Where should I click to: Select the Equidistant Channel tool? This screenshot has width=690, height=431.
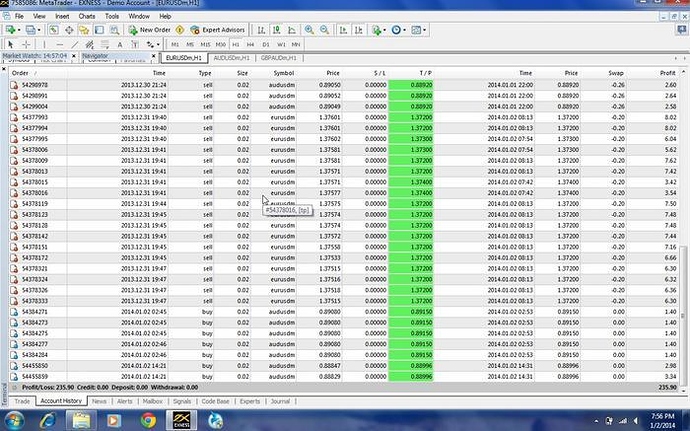click(90, 44)
